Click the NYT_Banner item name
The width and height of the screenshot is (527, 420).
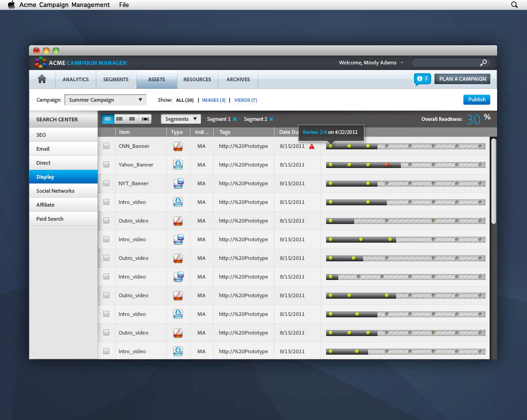pyautogui.click(x=134, y=183)
